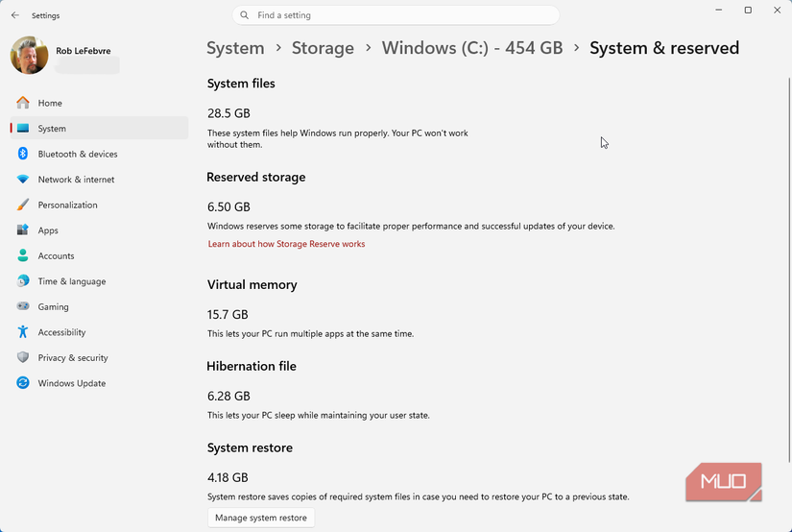Select the Accounts person icon
This screenshot has height=532, width=792.
point(22,255)
